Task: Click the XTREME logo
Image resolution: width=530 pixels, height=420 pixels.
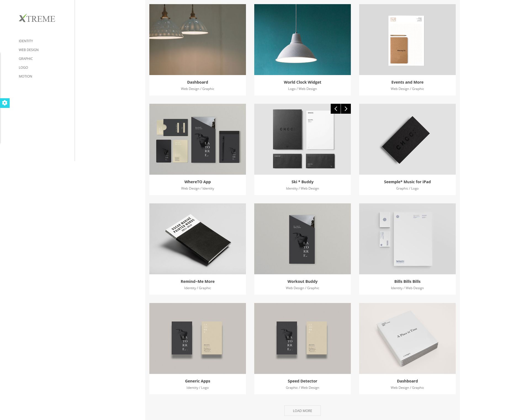Action: [37, 18]
